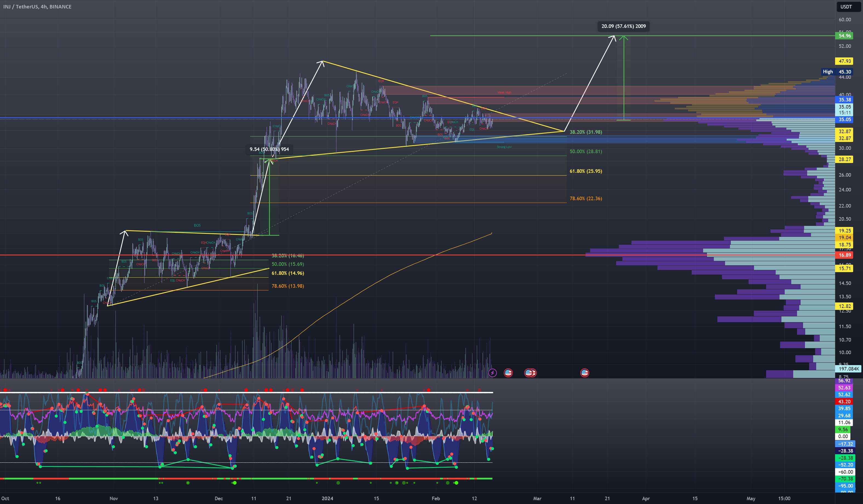The image size is (863, 504).
Task: Click the green 9.56 indicator value label
Action: [x=843, y=429]
